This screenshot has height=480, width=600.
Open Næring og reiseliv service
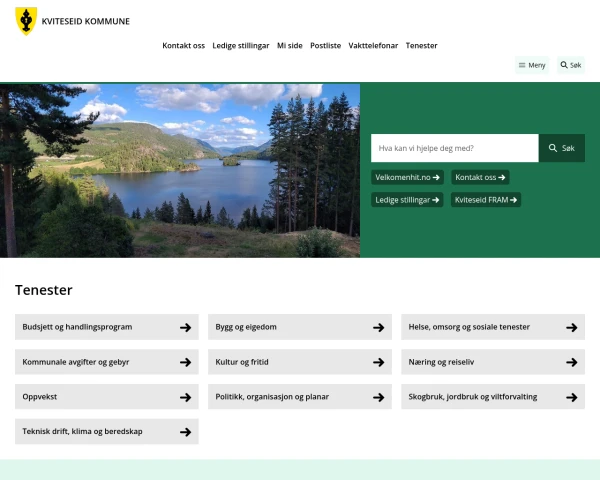[x=493, y=362]
